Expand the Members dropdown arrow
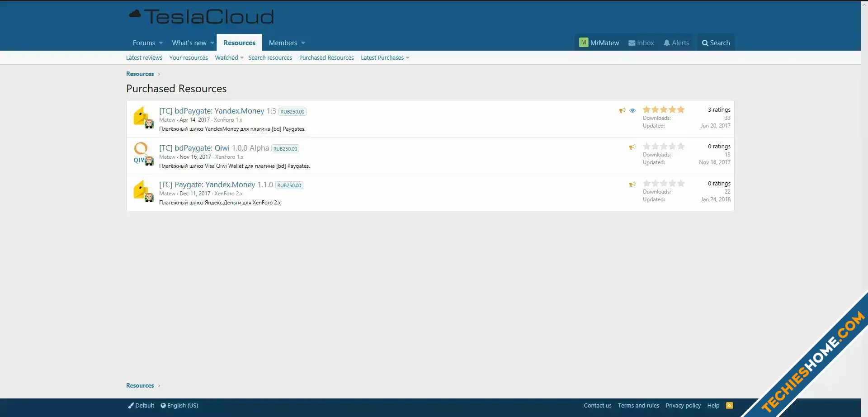Screen dimensions: 868x417 click(x=303, y=43)
